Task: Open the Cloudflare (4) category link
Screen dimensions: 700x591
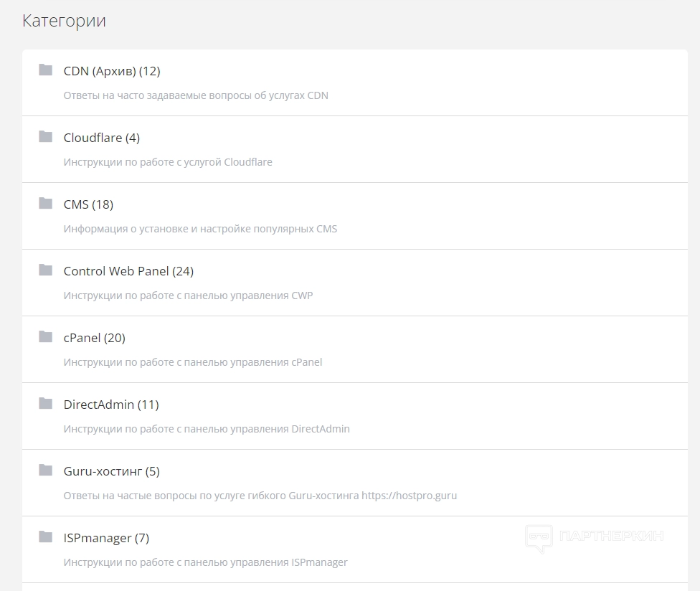Action: point(101,138)
